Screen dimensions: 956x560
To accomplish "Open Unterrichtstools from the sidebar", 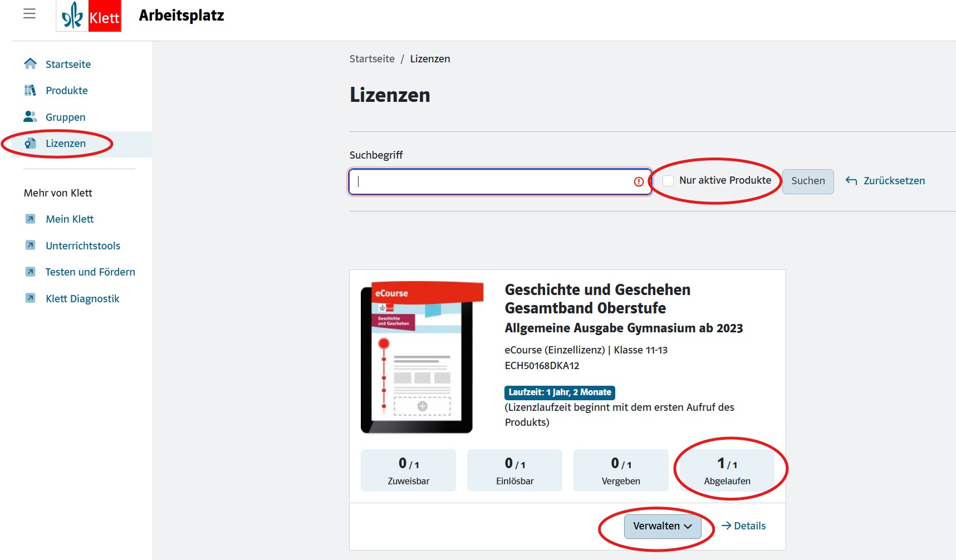I will [83, 245].
